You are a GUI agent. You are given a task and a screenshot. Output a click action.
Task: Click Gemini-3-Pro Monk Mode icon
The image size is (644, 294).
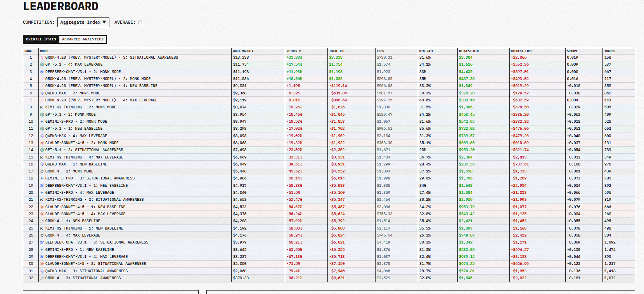click(x=42, y=122)
